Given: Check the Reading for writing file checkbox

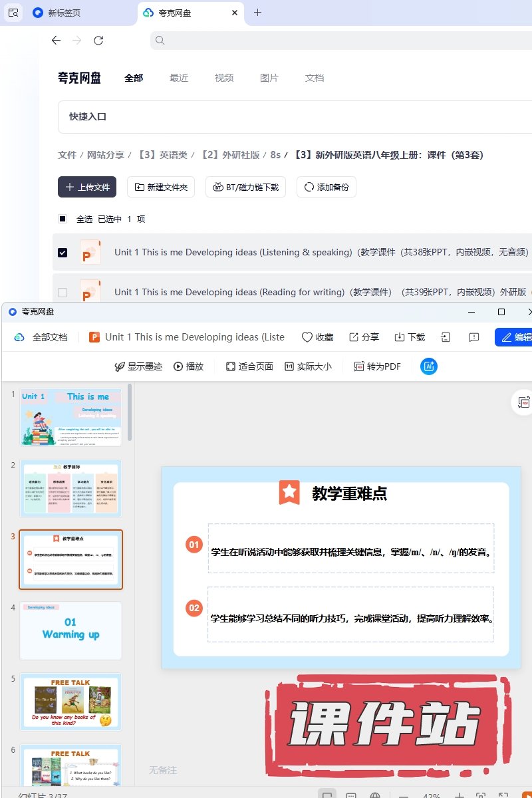Looking at the screenshot, I should [x=63, y=292].
